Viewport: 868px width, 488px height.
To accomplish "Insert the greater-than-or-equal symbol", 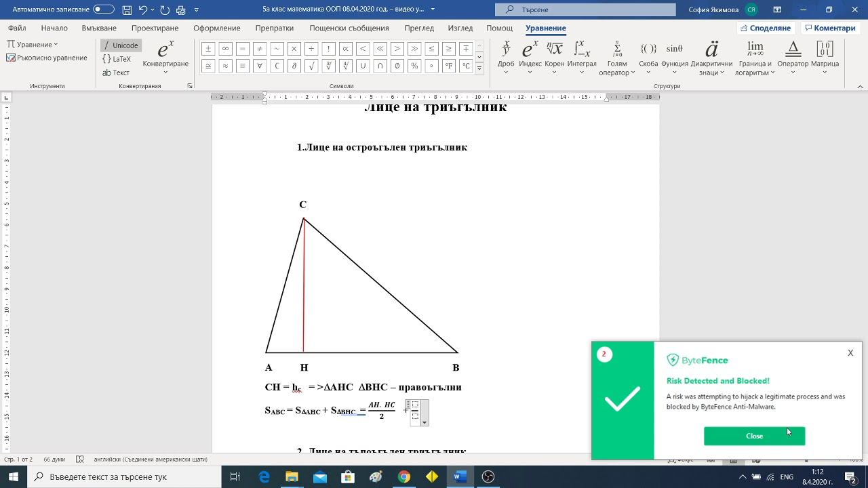I will (x=448, y=49).
